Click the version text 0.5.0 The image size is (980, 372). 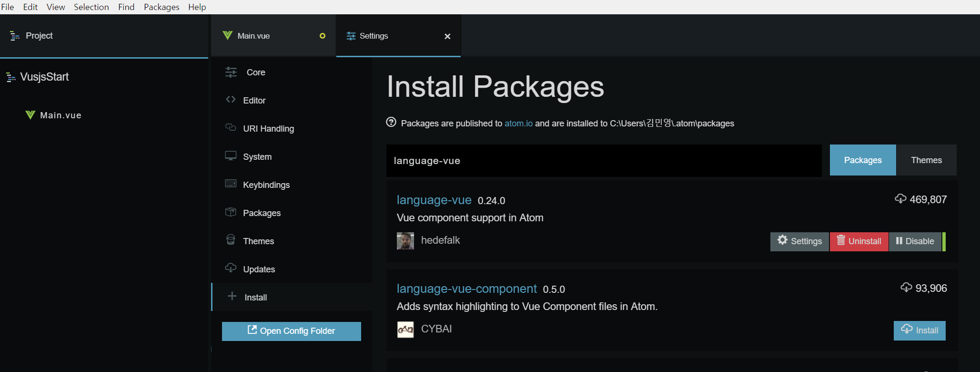554,289
